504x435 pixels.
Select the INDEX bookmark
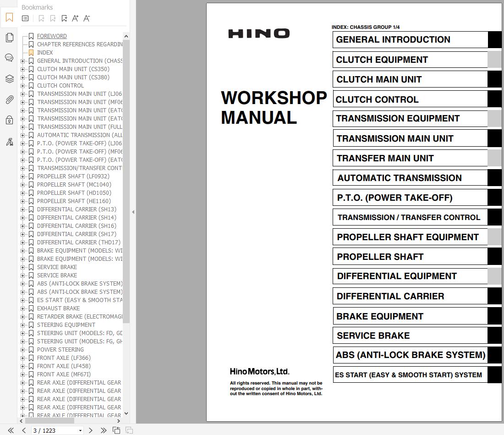45,52
